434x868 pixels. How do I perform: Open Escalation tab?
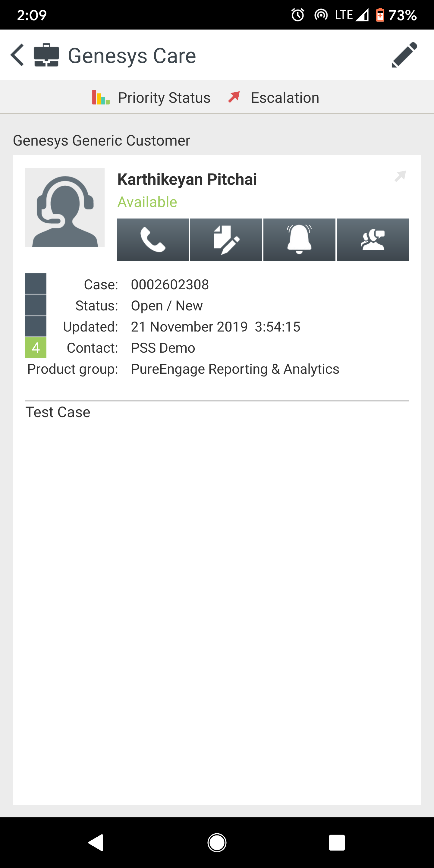tap(273, 98)
